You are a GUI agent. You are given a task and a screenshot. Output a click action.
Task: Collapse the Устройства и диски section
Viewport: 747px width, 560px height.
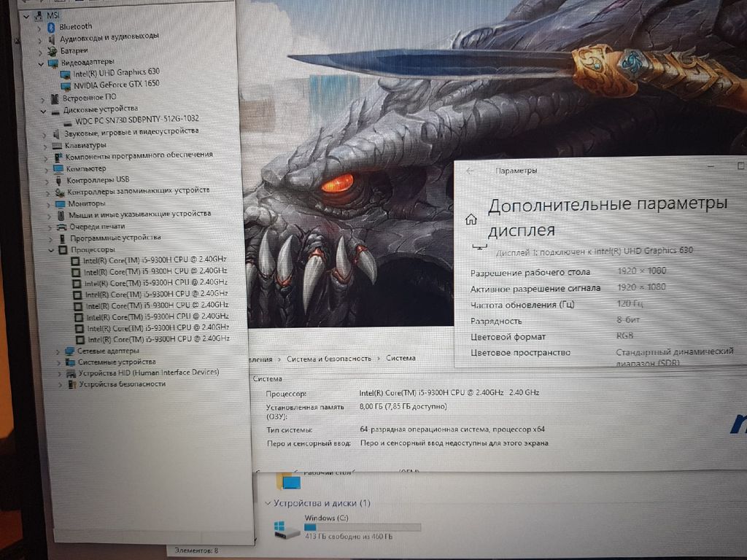coord(268,503)
